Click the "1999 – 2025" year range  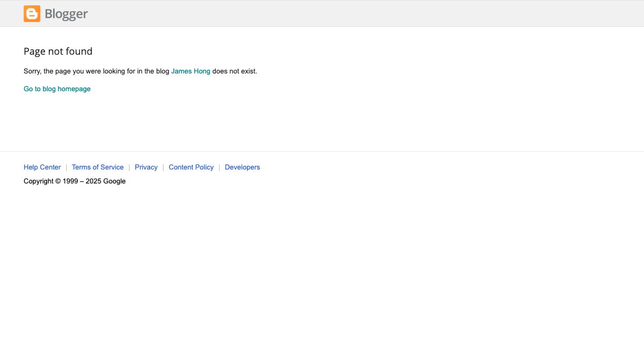point(82,181)
